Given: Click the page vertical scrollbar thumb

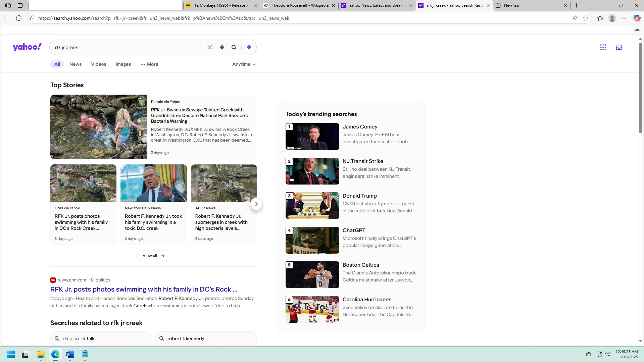Looking at the screenshot, I should [640, 88].
